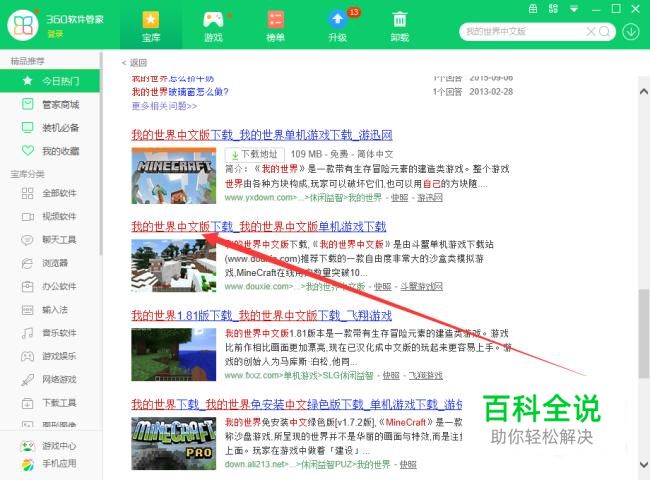Viewport: 650px width, 480px height.
Task: Click the 斗蟹游戏网 source link
Action: (x=422, y=286)
